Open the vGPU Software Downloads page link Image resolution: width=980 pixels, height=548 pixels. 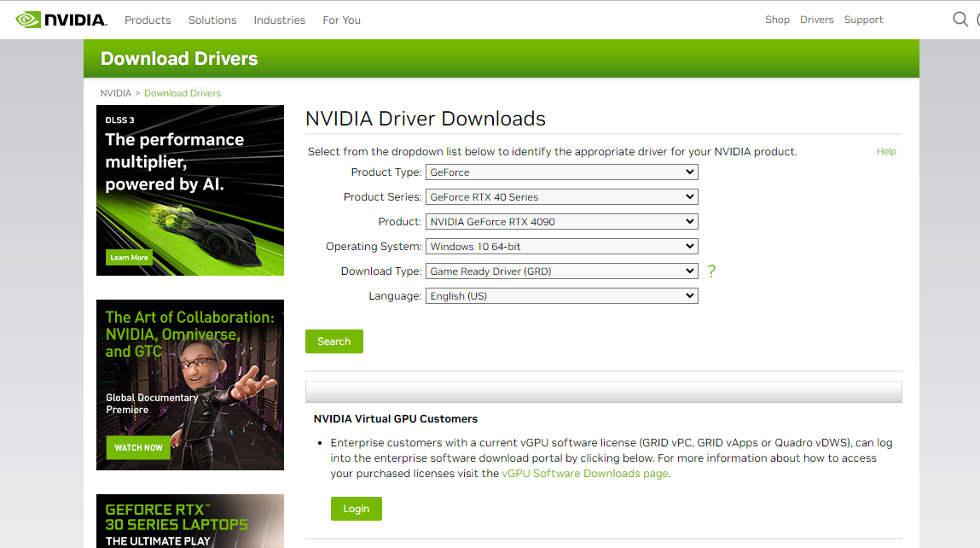tap(585, 474)
